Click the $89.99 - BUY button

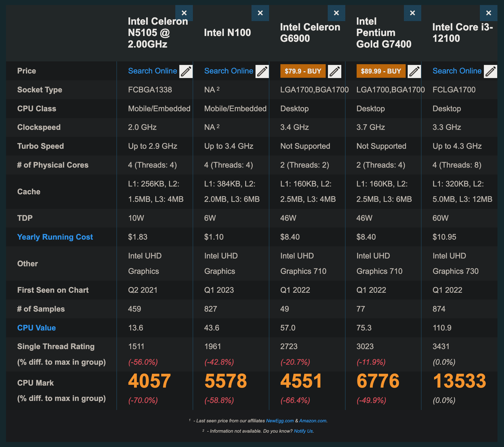click(x=381, y=71)
